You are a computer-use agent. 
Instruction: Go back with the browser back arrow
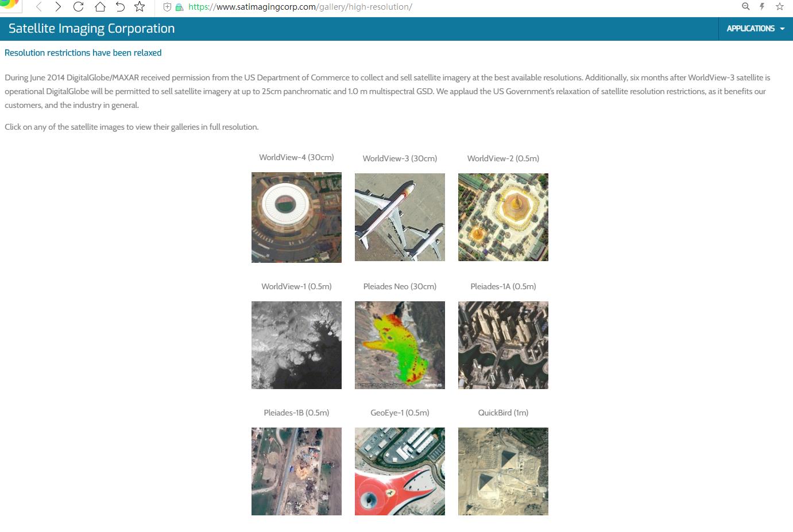(x=39, y=7)
